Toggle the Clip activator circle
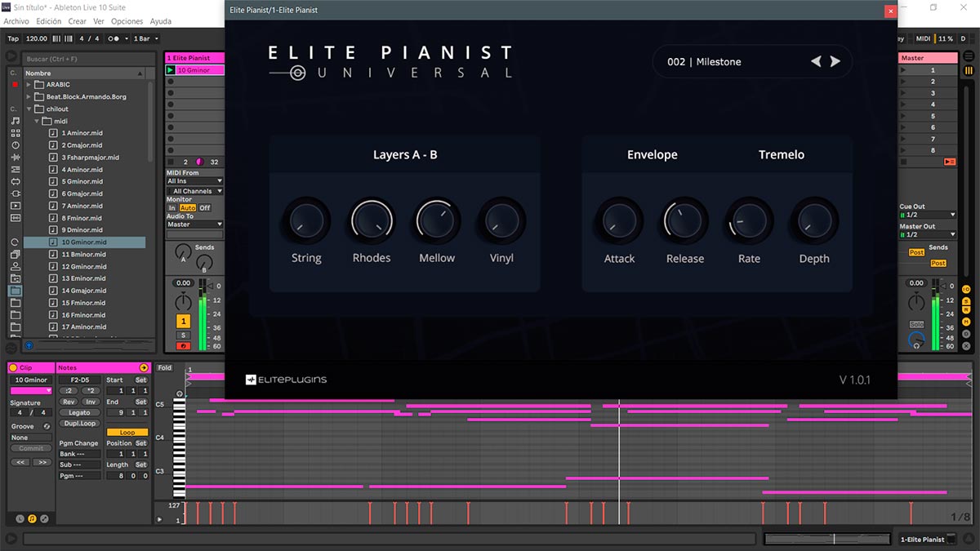 point(13,368)
